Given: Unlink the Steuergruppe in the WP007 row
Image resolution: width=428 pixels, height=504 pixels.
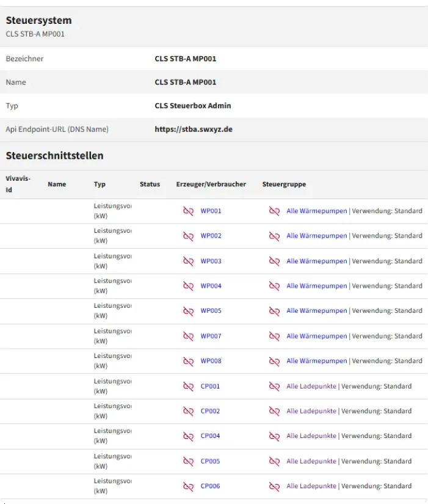Looking at the screenshot, I should pyautogui.click(x=274, y=336).
